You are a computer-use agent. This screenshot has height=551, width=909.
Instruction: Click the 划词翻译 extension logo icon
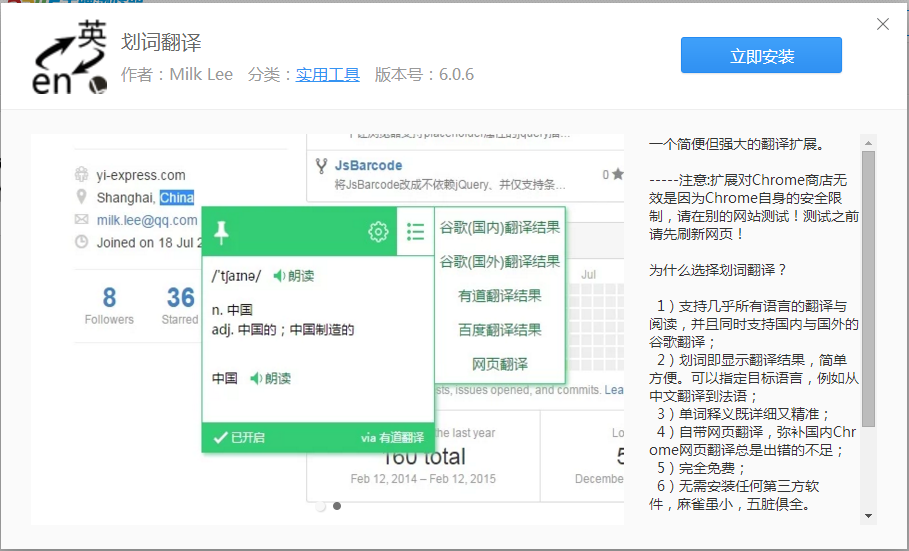pyautogui.click(x=70, y=57)
